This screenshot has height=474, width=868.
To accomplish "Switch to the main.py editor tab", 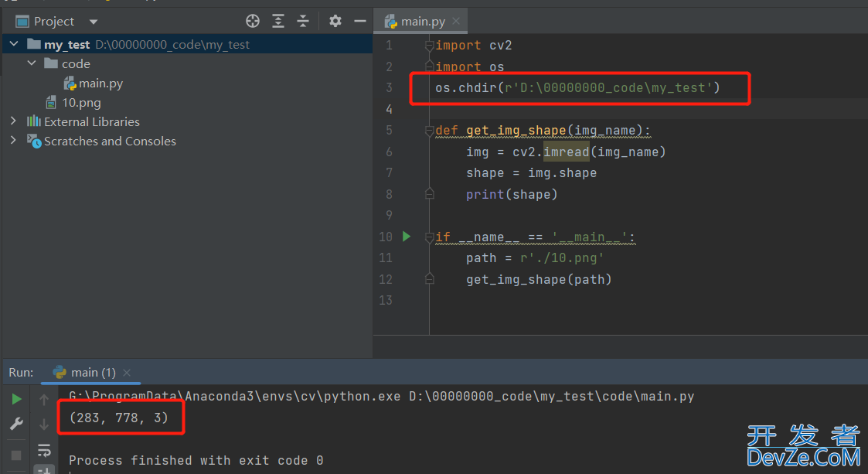I will 422,21.
